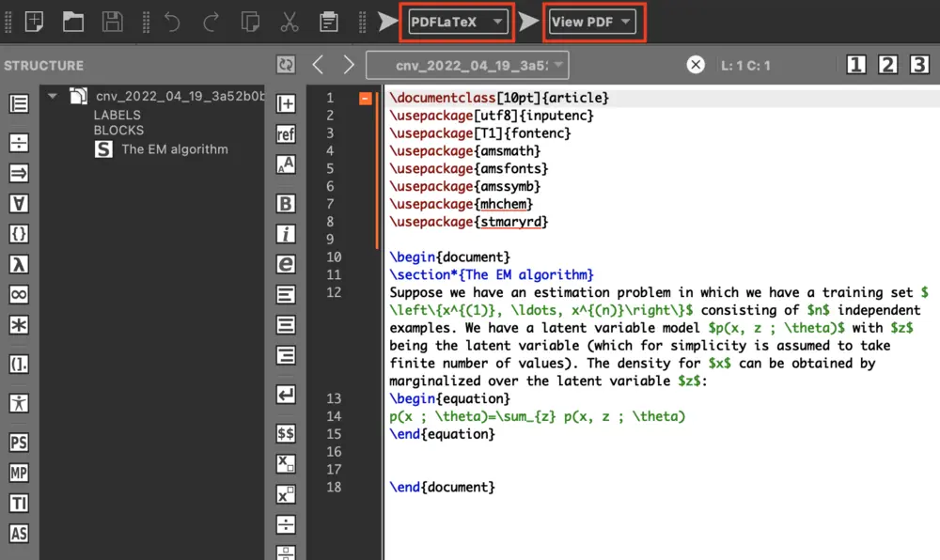Insert a ref reference
Image resolution: width=940 pixels, height=560 pixels.
tap(286, 133)
